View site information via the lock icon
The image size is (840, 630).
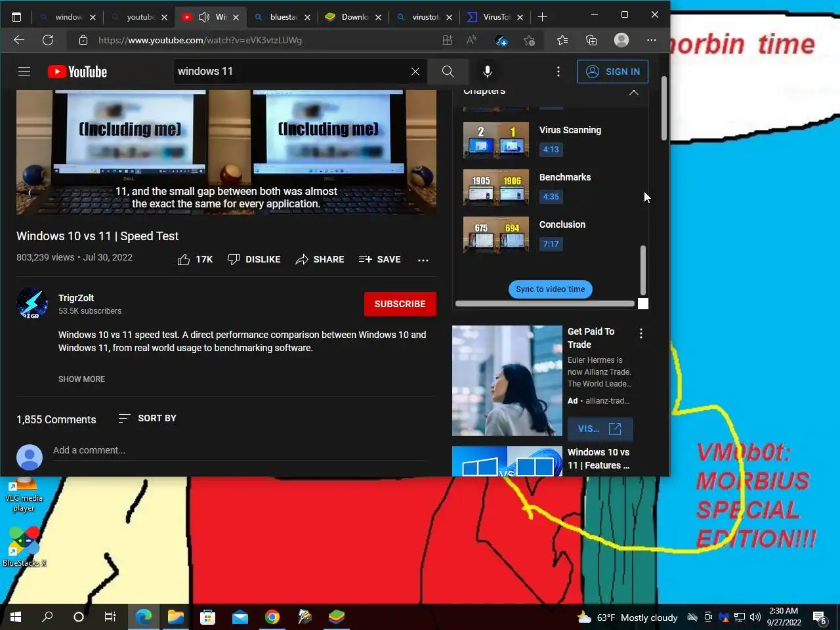(83, 40)
